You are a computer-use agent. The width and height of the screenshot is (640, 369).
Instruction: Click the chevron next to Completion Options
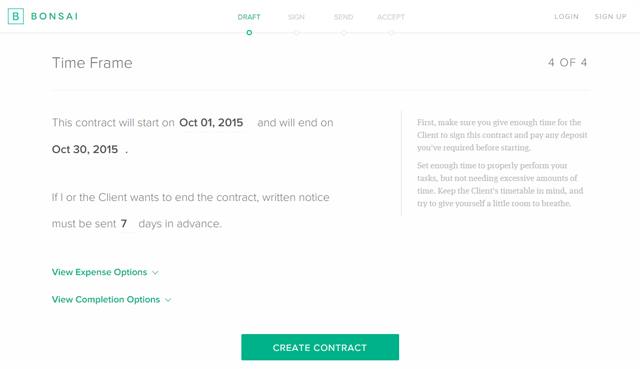[168, 300]
